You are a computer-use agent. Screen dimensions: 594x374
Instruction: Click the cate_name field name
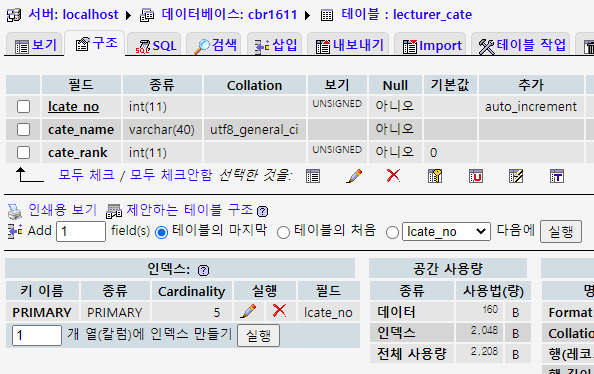click(81, 130)
